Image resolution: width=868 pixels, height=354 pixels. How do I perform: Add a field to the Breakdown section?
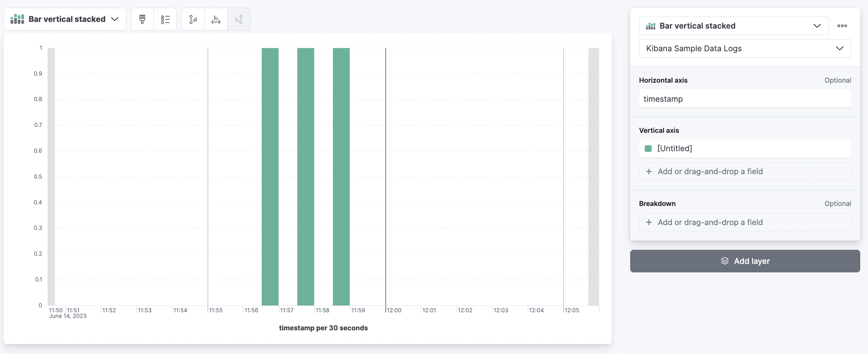745,222
